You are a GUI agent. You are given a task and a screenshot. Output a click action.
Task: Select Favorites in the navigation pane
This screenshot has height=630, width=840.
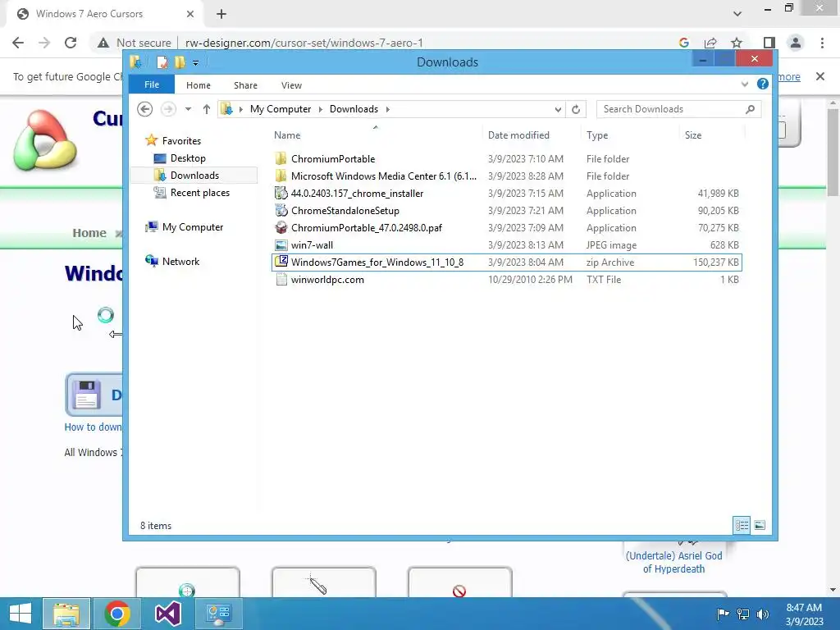coord(181,141)
